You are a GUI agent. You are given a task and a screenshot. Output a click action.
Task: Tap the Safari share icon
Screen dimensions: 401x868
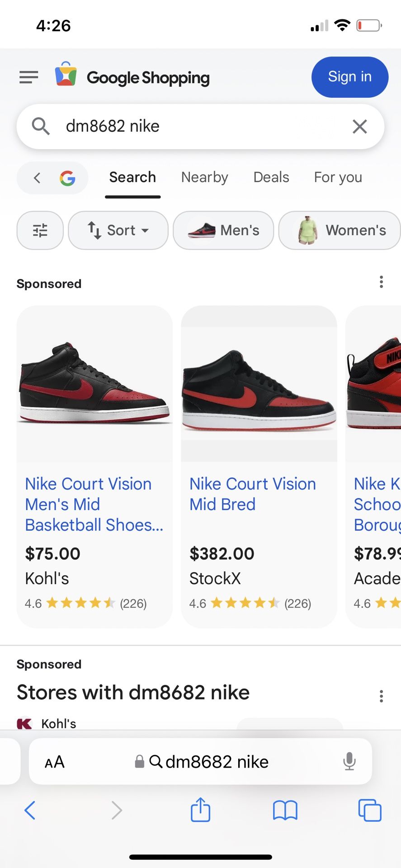(x=200, y=810)
